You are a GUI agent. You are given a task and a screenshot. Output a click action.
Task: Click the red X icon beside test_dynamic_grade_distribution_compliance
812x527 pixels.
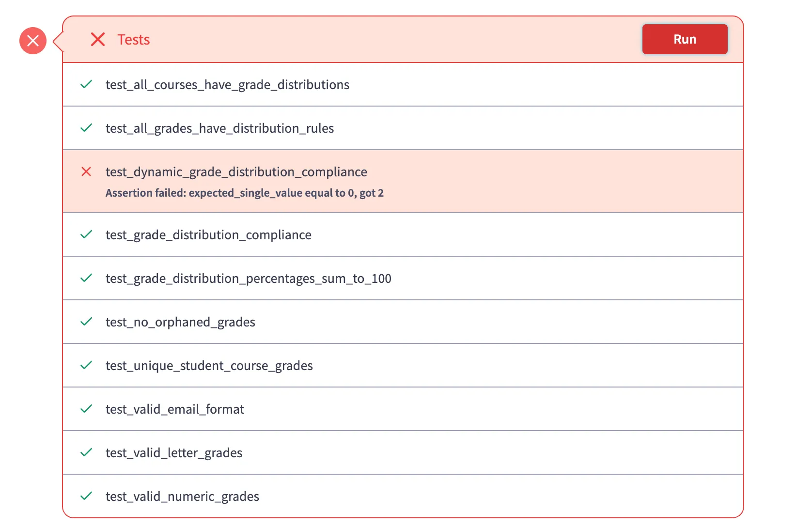(86, 171)
